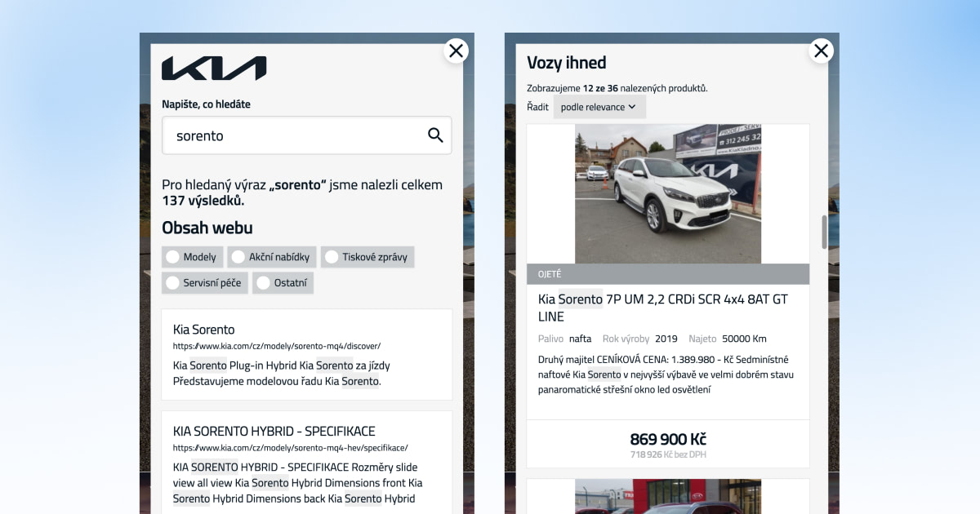
Task: Click the 'Obsah webu' heading
Action: click(207, 228)
